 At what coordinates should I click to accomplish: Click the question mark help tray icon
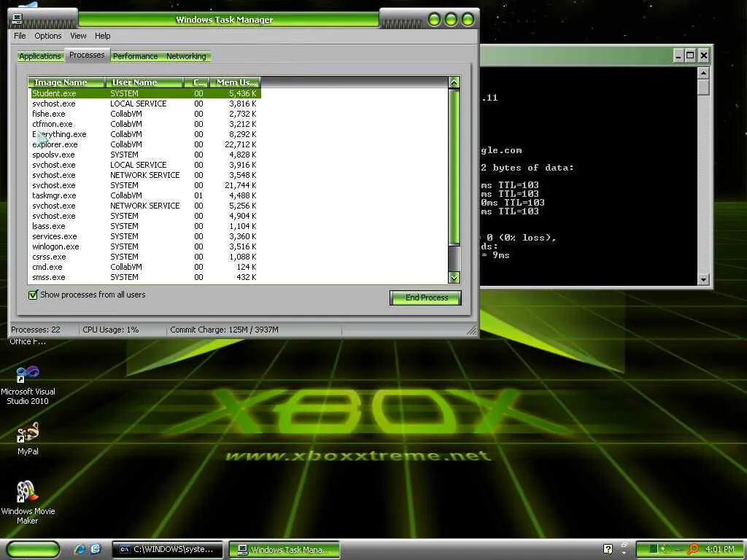(608, 549)
